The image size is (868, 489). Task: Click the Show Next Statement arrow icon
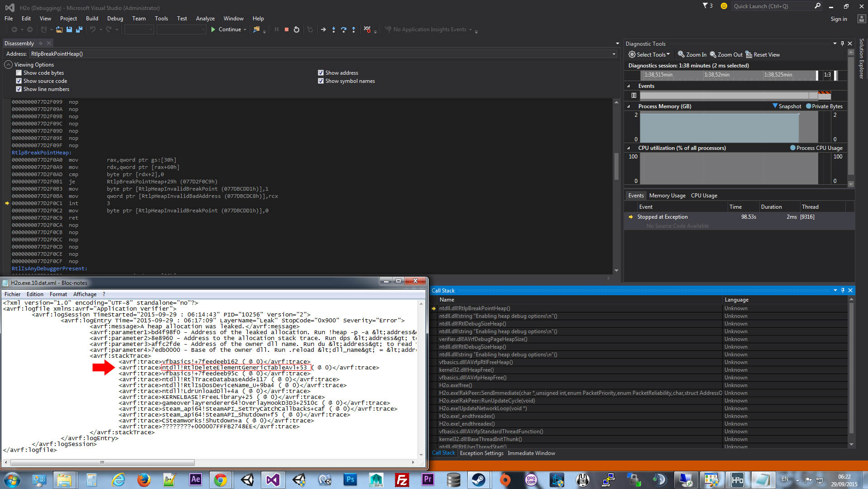323,29
